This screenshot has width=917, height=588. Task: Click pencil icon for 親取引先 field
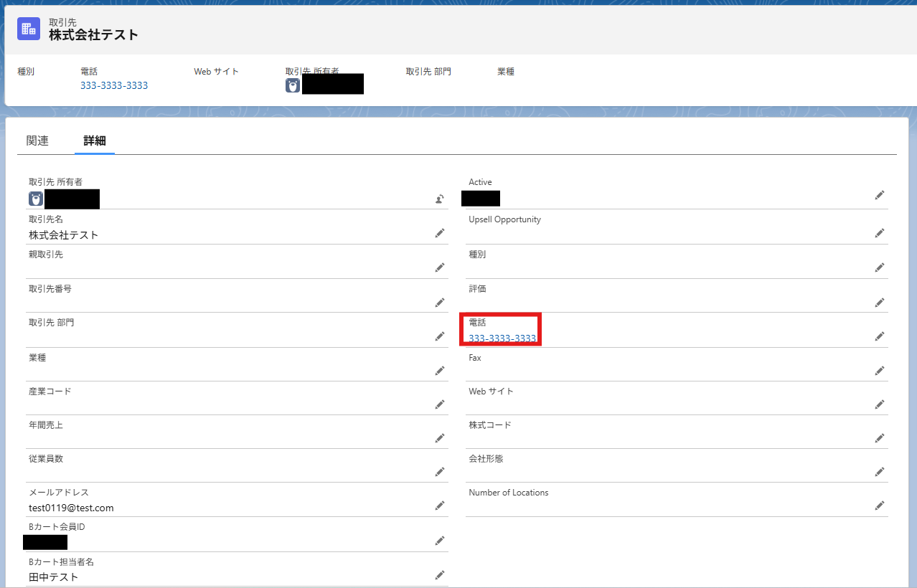coord(440,267)
